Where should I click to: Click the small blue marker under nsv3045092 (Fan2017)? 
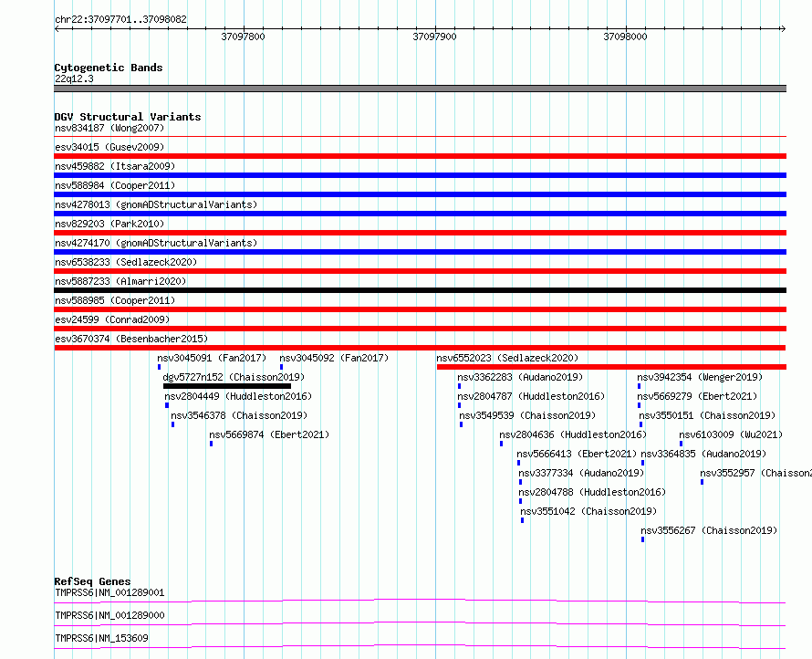point(281,367)
